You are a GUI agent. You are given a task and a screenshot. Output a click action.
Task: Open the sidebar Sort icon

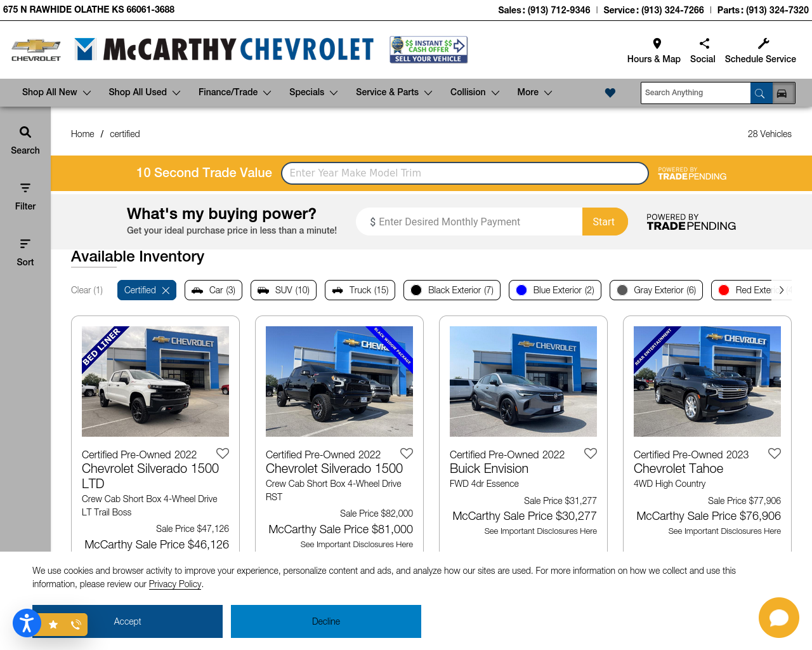tap(25, 244)
